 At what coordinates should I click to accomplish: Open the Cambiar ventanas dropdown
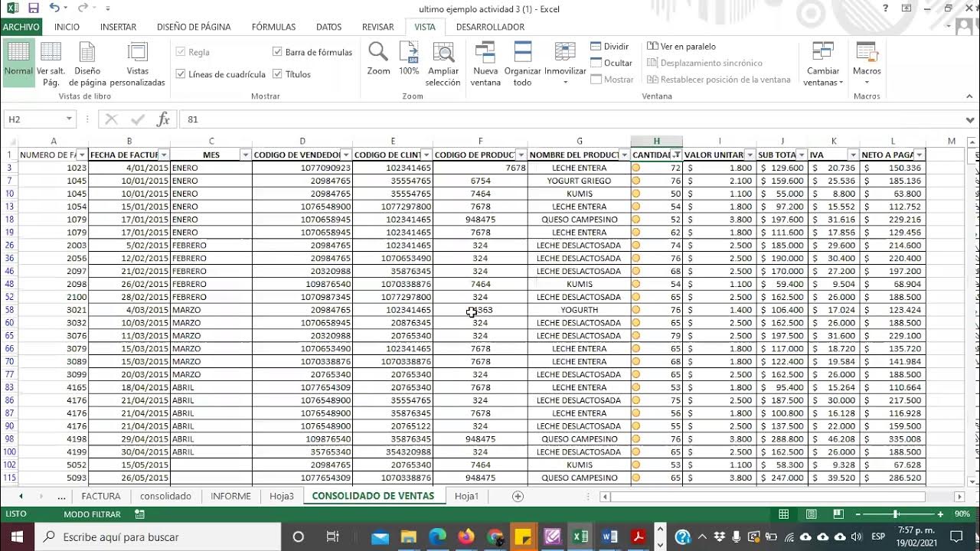tap(823, 64)
